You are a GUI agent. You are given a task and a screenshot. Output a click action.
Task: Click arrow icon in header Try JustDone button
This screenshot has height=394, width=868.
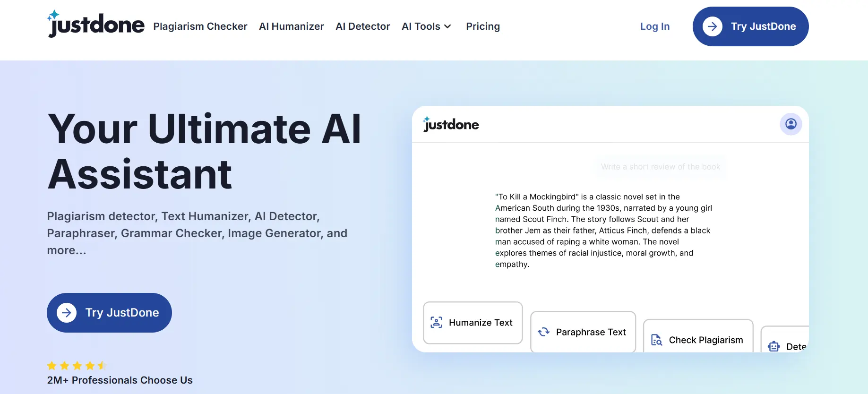(x=712, y=26)
